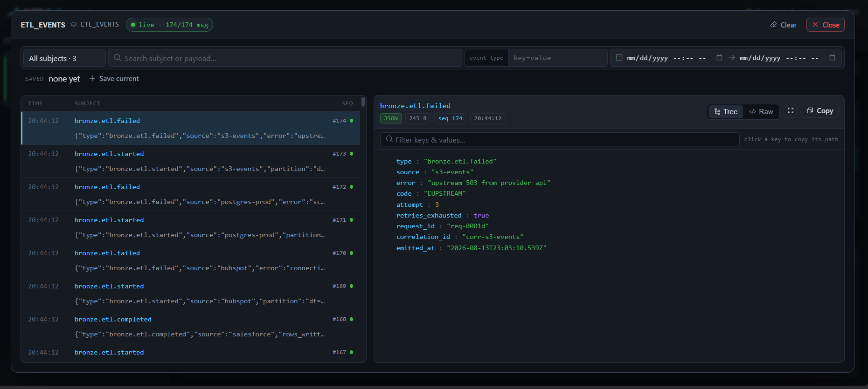Click the SEQ column header
Image resolution: width=868 pixels, height=389 pixels.
pos(347,103)
